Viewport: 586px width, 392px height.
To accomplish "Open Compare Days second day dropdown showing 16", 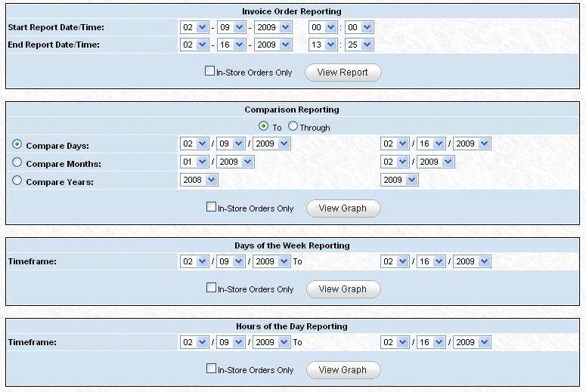I will point(431,144).
